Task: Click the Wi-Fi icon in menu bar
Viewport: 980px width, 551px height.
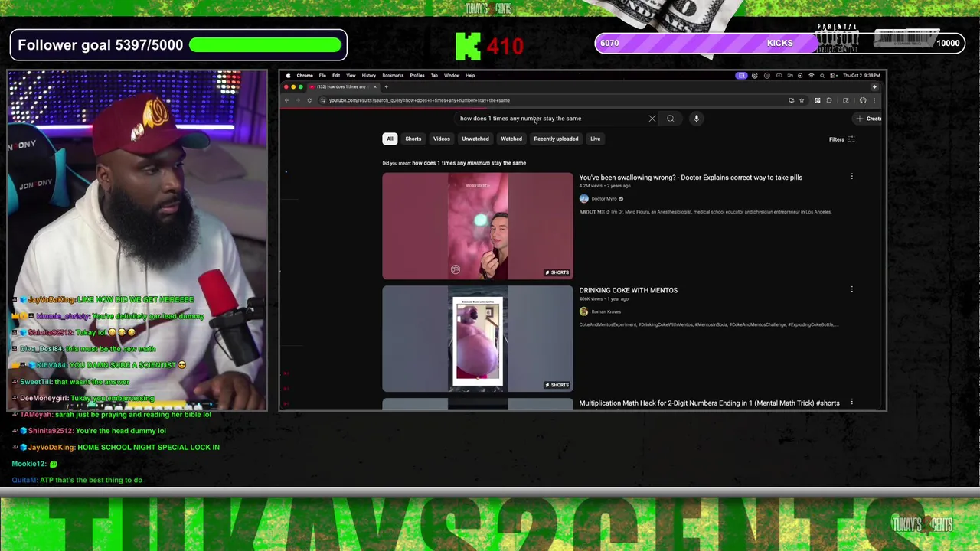Action: click(812, 76)
